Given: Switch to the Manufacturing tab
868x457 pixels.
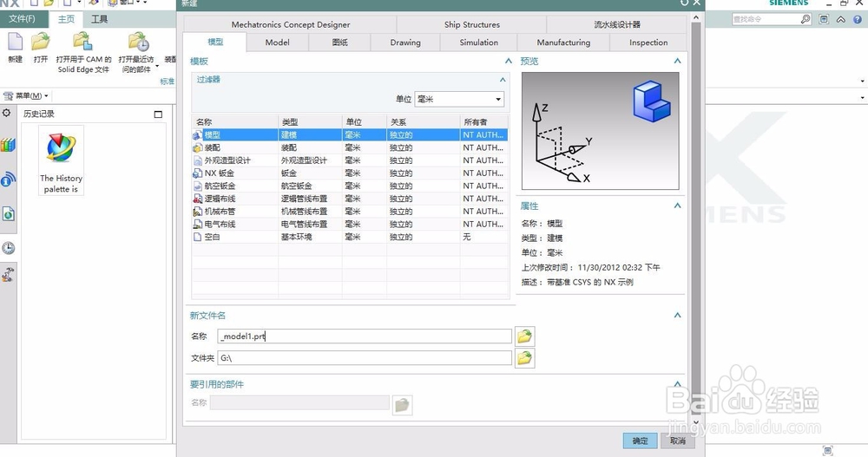Looking at the screenshot, I should click(x=563, y=42).
